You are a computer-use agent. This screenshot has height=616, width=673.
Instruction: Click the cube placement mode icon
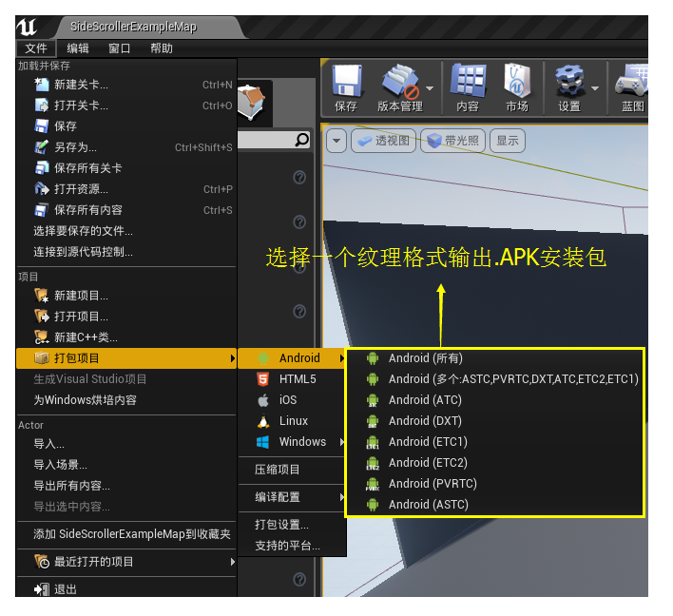pyautogui.click(x=252, y=102)
